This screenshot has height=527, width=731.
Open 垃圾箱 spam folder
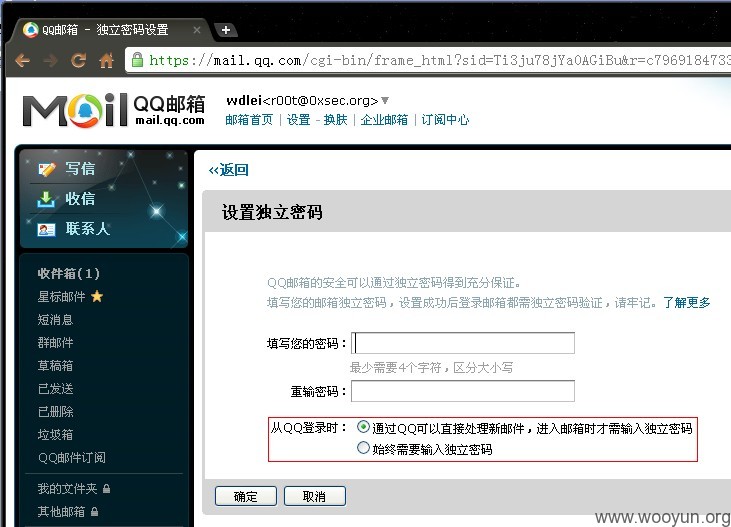point(55,434)
